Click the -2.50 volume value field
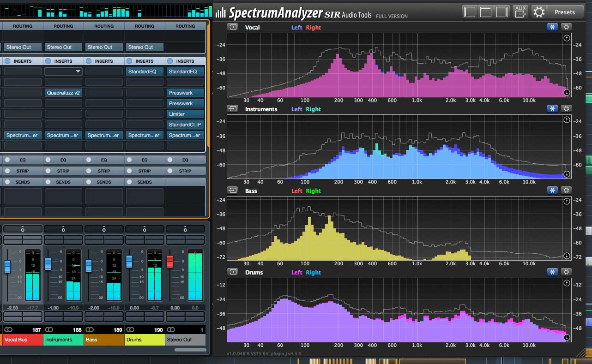Viewport: 592px width, 364px height. [x=13, y=308]
